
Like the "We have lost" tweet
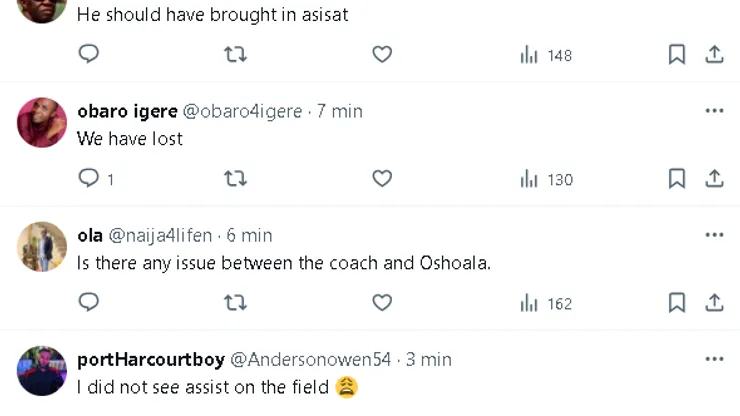tap(382, 178)
